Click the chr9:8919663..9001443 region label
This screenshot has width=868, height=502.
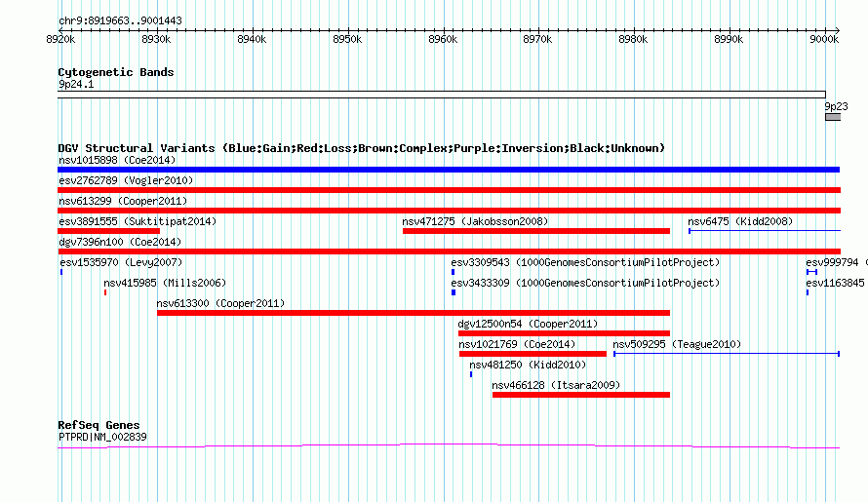120,20
